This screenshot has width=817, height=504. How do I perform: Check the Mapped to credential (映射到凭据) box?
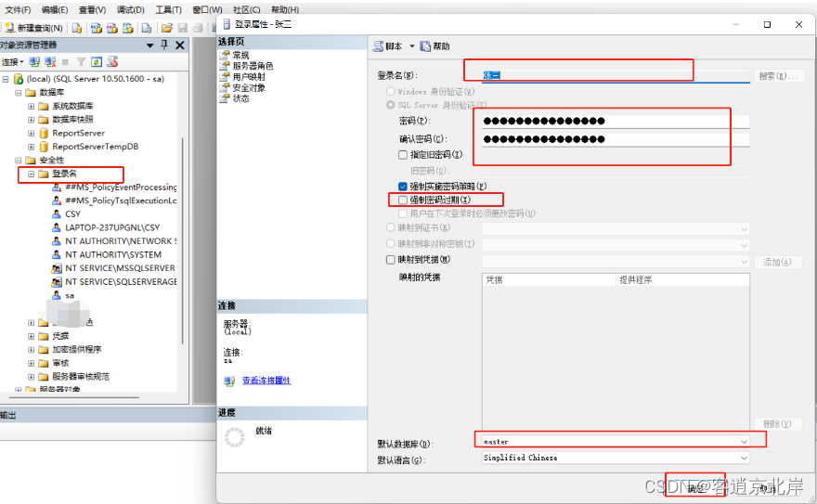pyautogui.click(x=391, y=259)
